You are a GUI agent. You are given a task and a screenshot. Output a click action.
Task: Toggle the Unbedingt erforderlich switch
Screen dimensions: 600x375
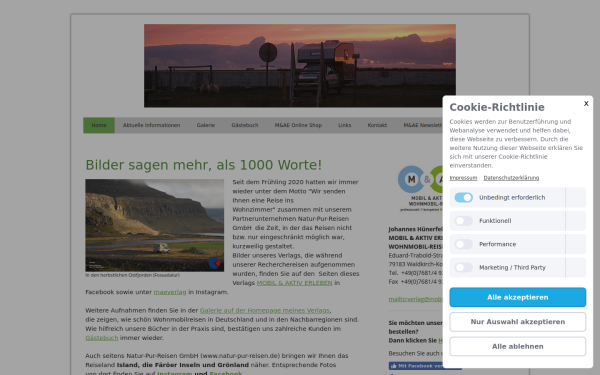click(x=463, y=197)
